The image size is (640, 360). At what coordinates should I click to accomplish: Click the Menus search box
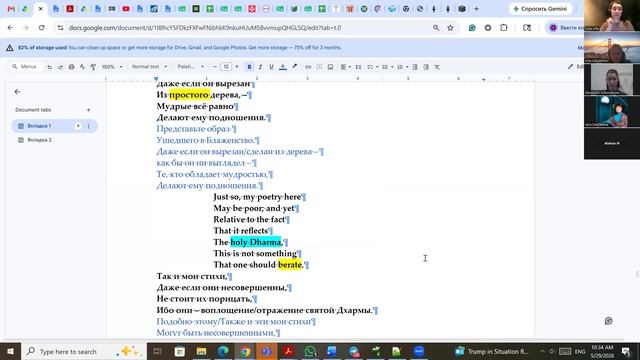click(25, 67)
